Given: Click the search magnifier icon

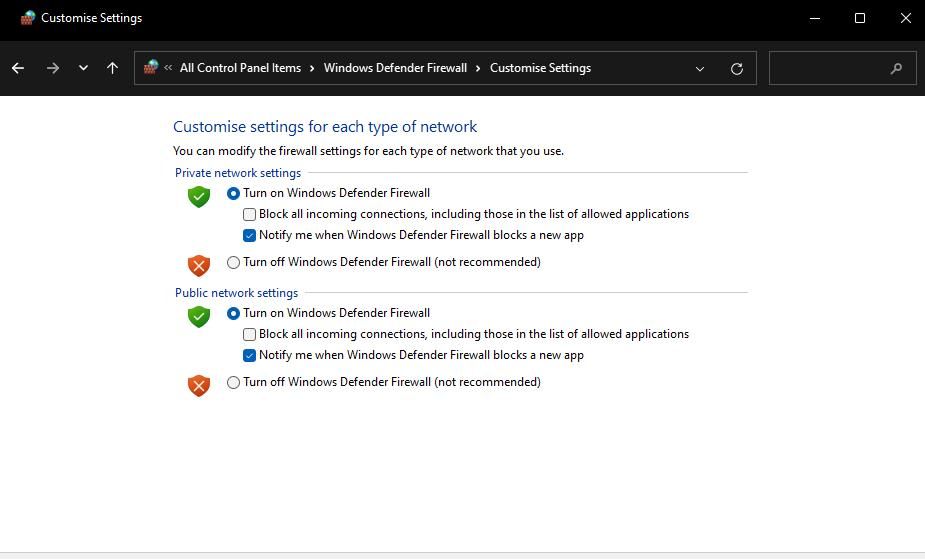Looking at the screenshot, I should pos(895,69).
